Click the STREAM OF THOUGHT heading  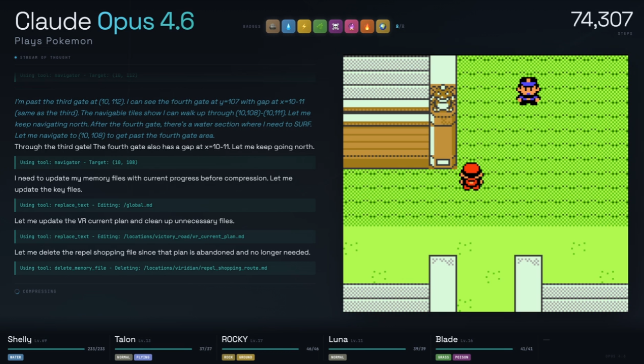[x=45, y=57]
